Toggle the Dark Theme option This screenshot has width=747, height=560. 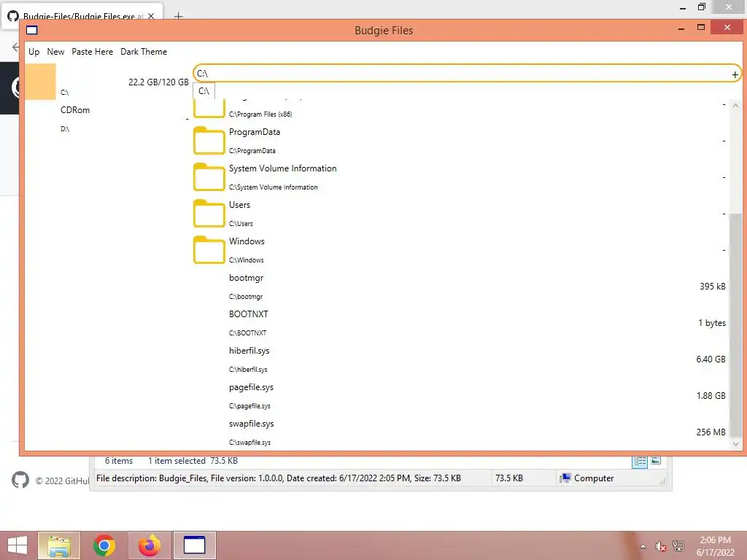(x=144, y=52)
